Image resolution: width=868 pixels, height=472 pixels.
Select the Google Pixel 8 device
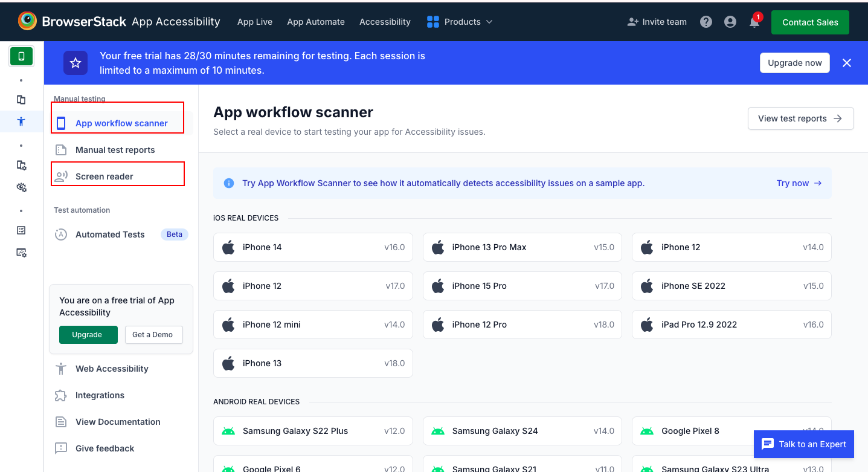coord(731,431)
